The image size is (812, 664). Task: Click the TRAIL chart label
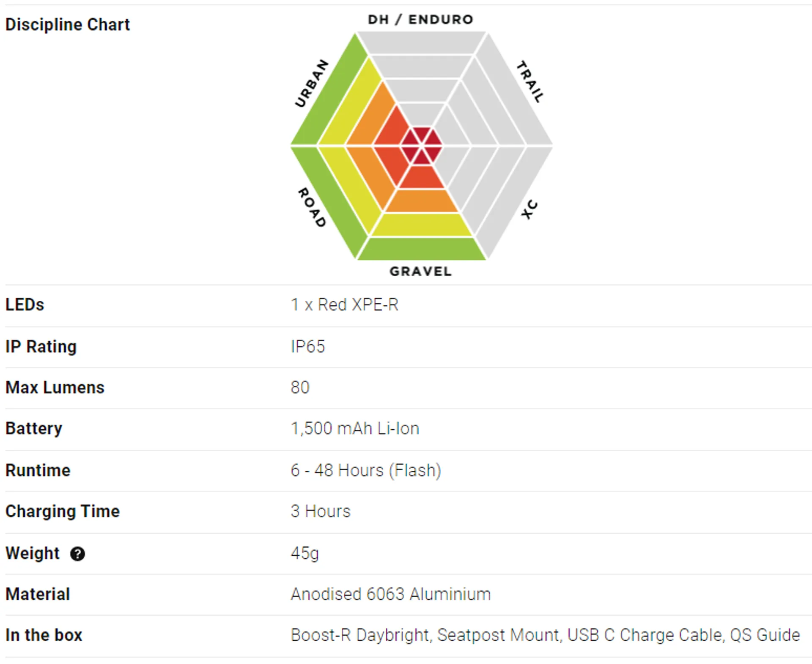530,82
